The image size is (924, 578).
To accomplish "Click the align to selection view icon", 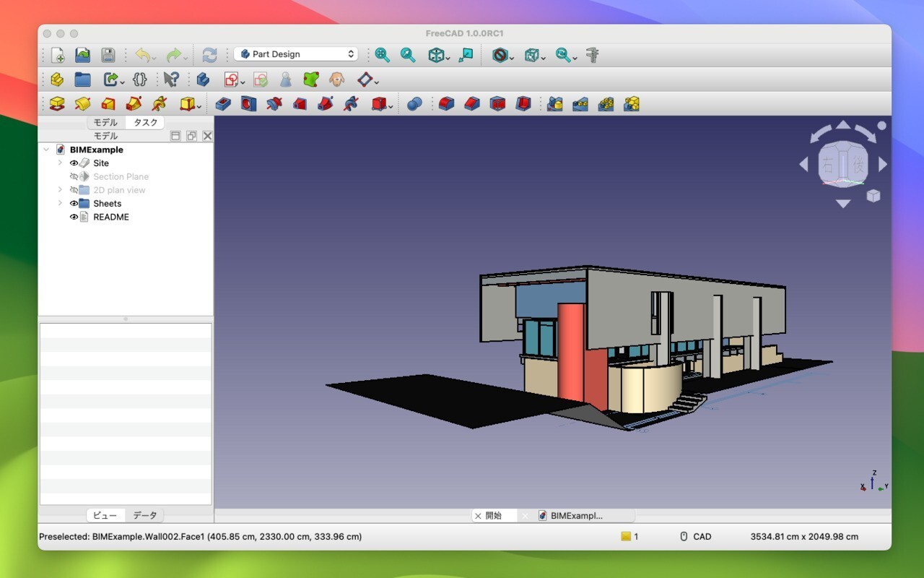I will (x=466, y=55).
